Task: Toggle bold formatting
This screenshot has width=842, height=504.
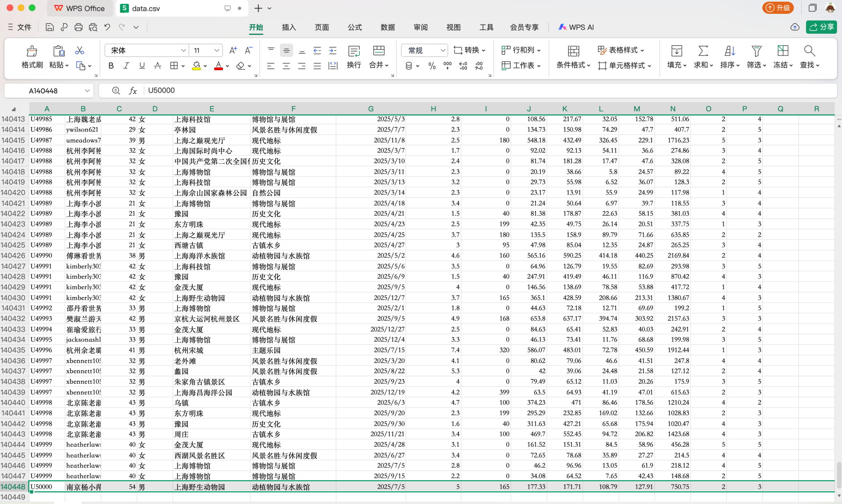Action: [111, 66]
